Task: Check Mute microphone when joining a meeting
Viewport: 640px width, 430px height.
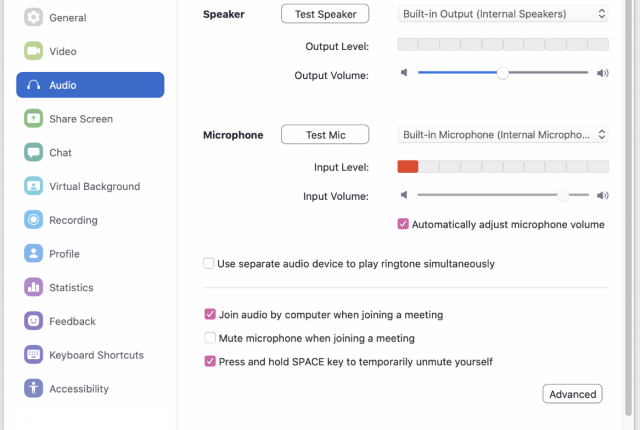Action: (210, 338)
